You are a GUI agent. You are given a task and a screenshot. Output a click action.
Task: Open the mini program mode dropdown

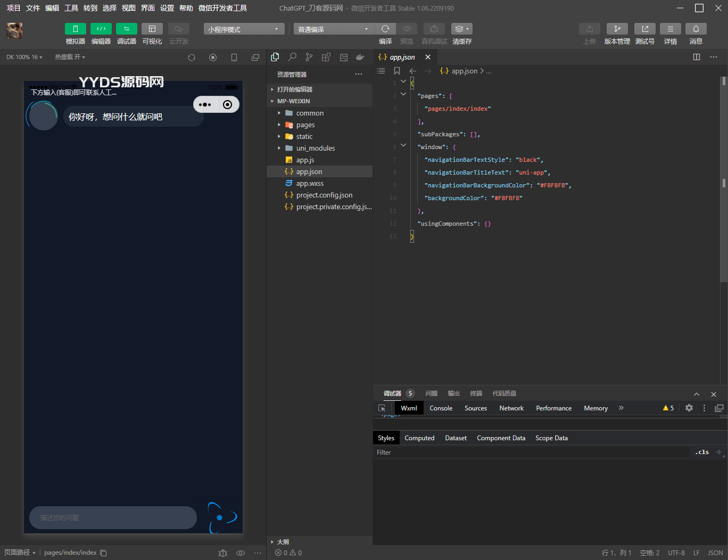[244, 29]
